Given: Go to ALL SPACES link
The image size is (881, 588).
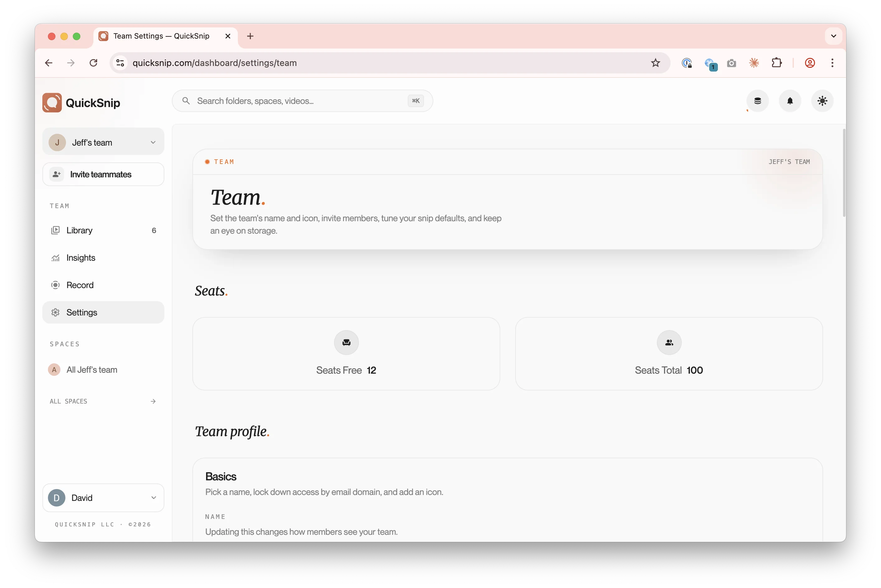Looking at the screenshot, I should coord(103,401).
